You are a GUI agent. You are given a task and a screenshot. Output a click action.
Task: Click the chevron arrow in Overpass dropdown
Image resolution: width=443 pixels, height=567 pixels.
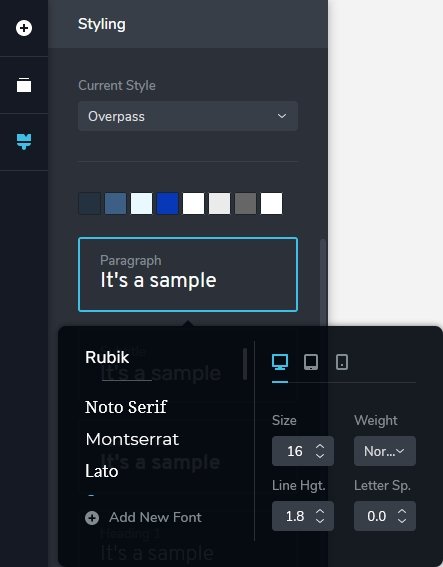(282, 116)
